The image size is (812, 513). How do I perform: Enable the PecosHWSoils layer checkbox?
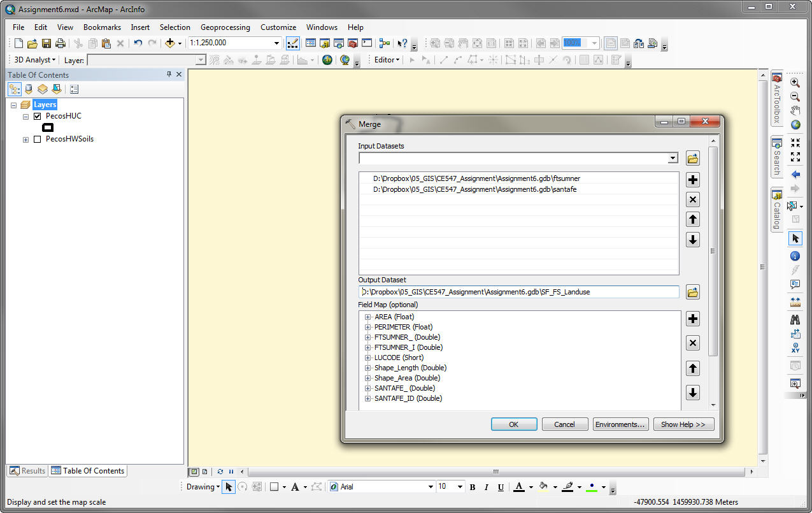pyautogui.click(x=37, y=139)
